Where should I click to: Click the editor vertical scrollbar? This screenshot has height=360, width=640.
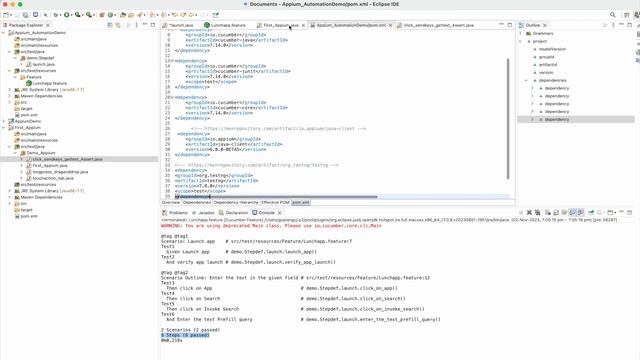point(508,118)
